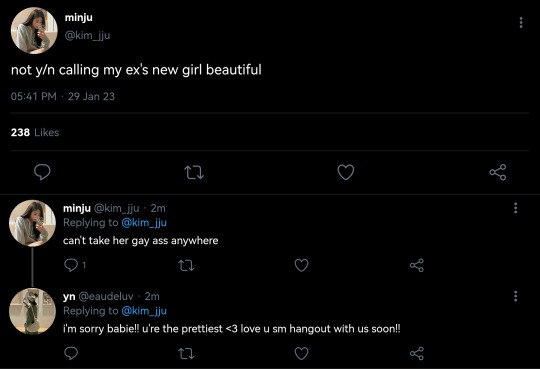Open minju's profile picture on main tweet
Screen dimensions: 540x369
click(34, 31)
